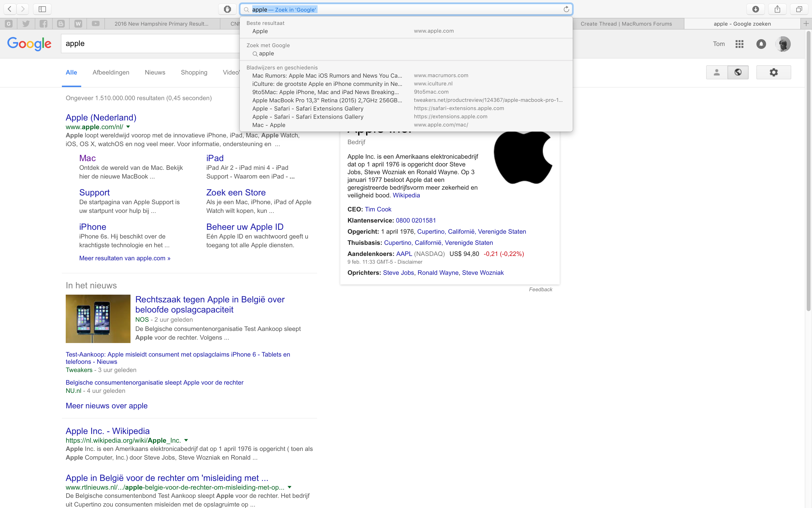This screenshot has height=508, width=812.
Task: Open AAPL stock ticker link
Action: point(404,254)
